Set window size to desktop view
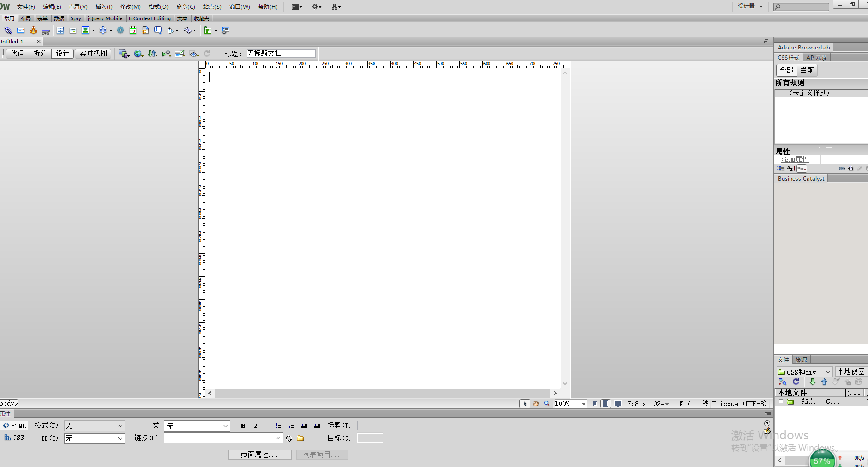Screen dimensions: 868x467 [x=618, y=404]
